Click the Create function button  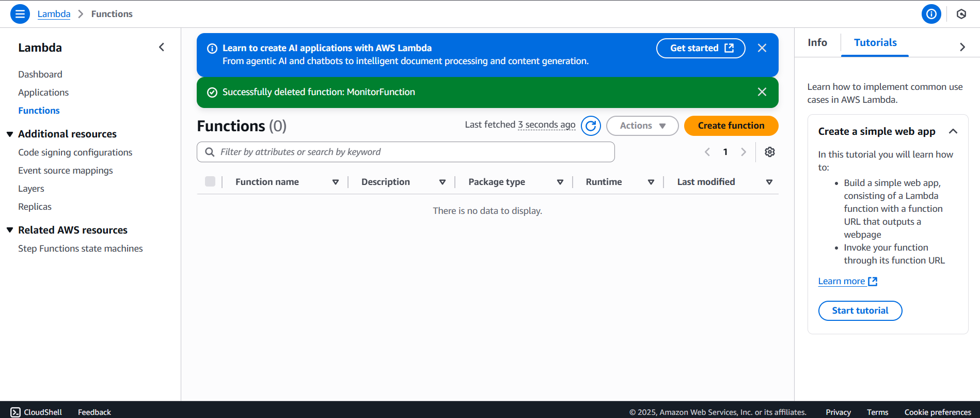[731, 126]
